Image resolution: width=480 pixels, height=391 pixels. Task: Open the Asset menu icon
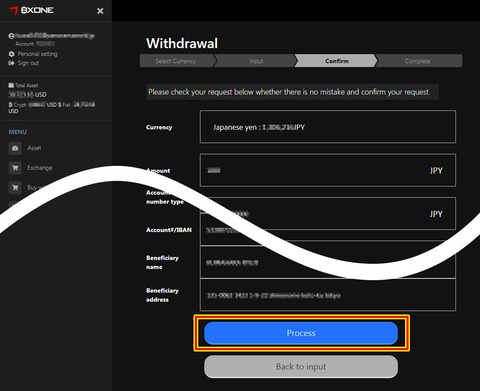coord(15,148)
